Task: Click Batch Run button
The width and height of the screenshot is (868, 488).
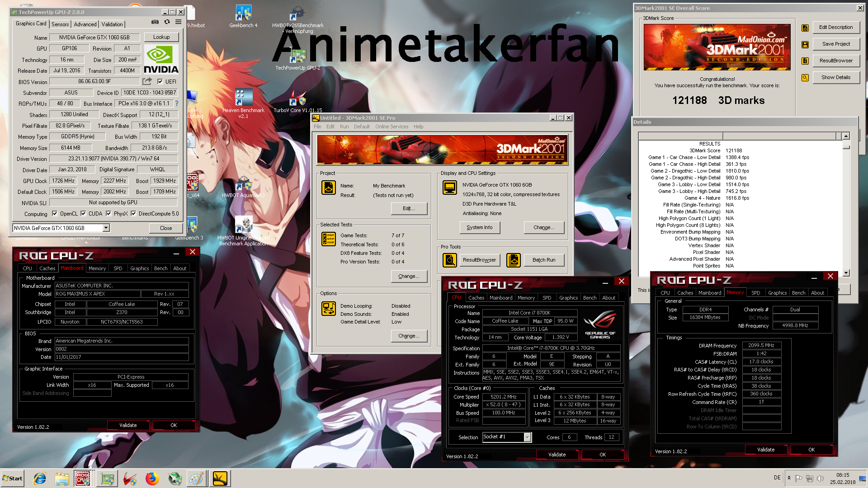Action: pyautogui.click(x=544, y=260)
